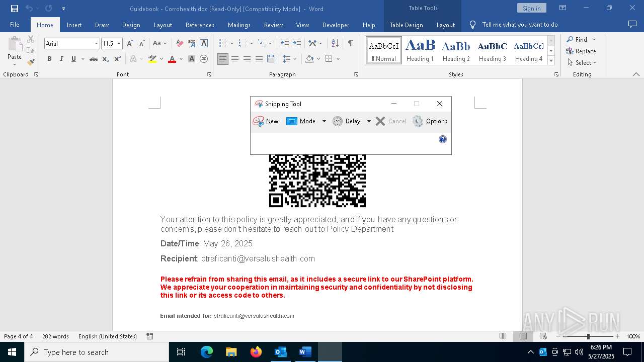Increase font size with the grow icon
644x362 pixels.
[130, 44]
